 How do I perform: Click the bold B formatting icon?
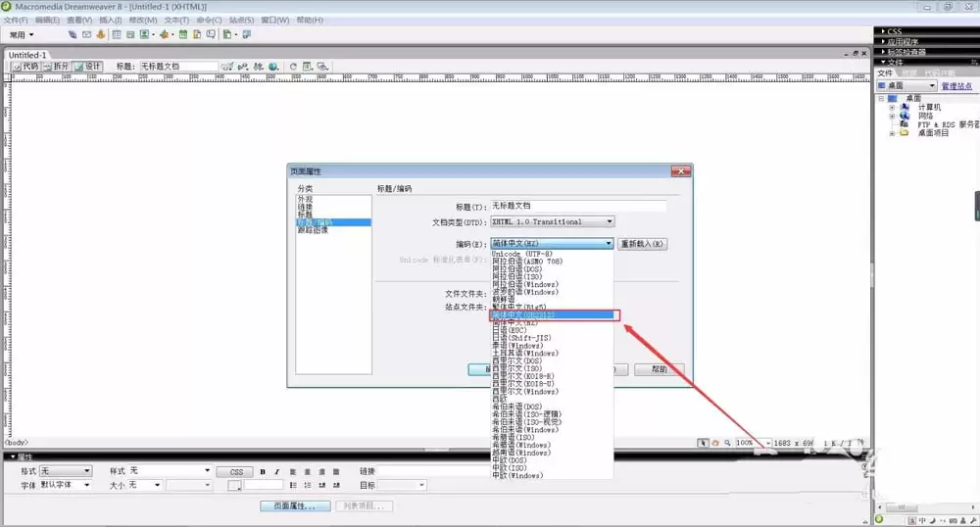point(263,471)
